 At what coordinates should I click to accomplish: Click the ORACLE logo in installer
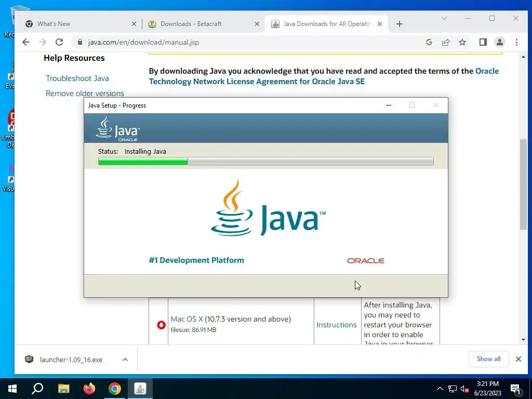pyautogui.click(x=365, y=261)
